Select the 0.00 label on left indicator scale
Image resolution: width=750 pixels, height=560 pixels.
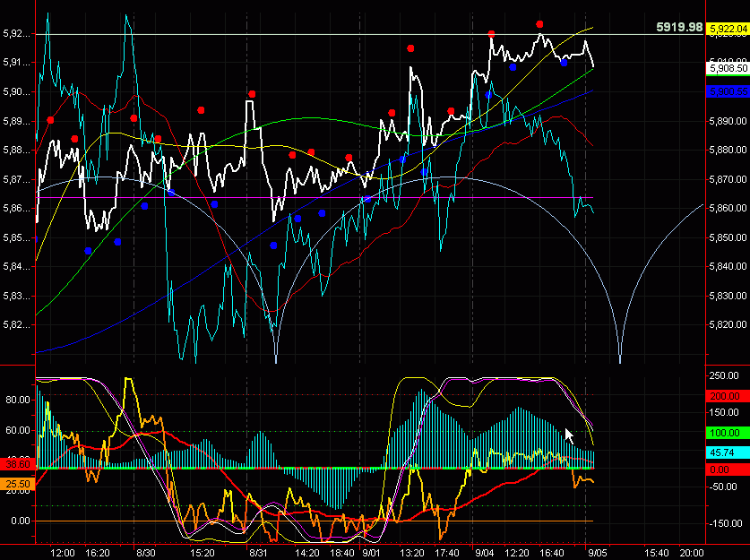[20, 521]
